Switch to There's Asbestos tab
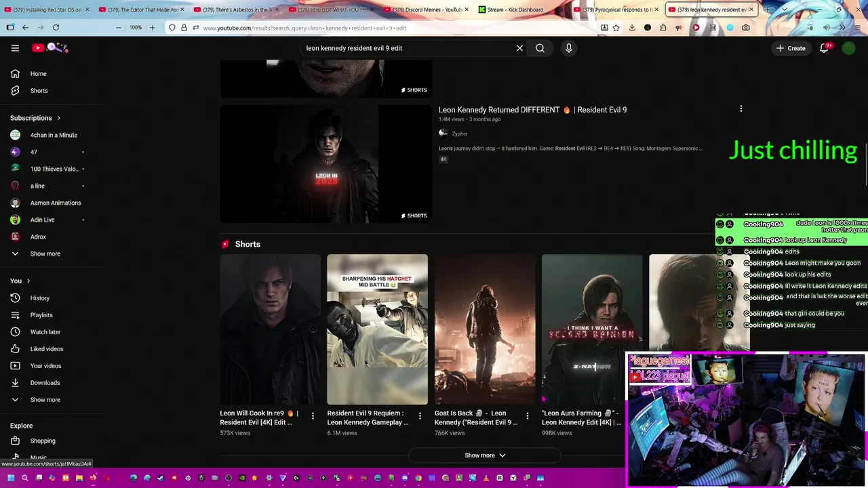This screenshot has width=868, height=488. [x=237, y=9]
